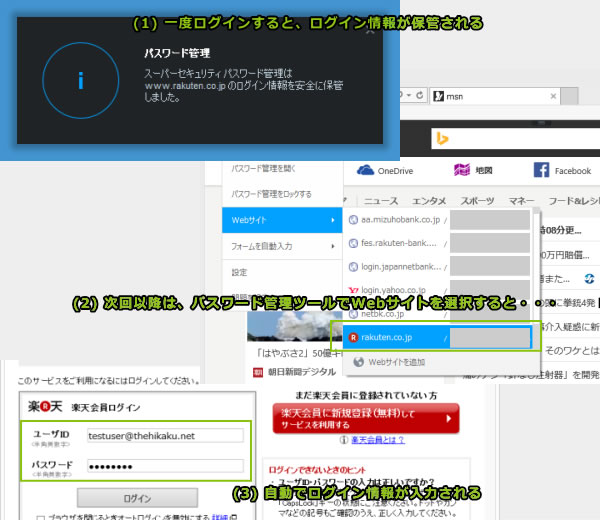Viewport: 600px width, 520px height.
Task: Click the aa.mizuhobank.co.jp site icon
Action: click(x=353, y=220)
